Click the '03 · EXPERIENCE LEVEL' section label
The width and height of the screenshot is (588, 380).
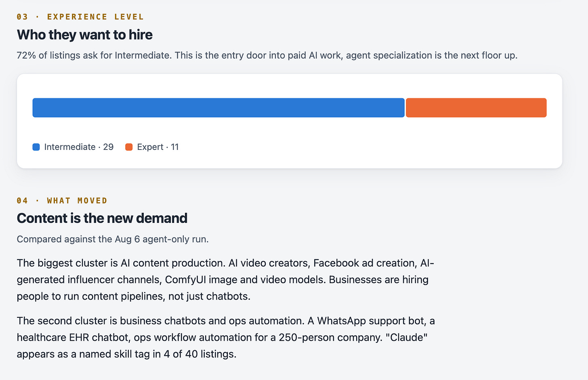click(x=80, y=17)
